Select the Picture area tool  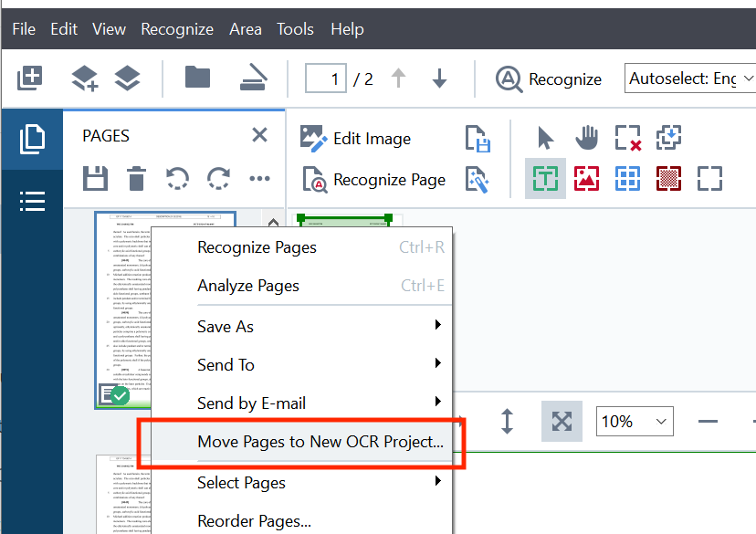point(587,178)
